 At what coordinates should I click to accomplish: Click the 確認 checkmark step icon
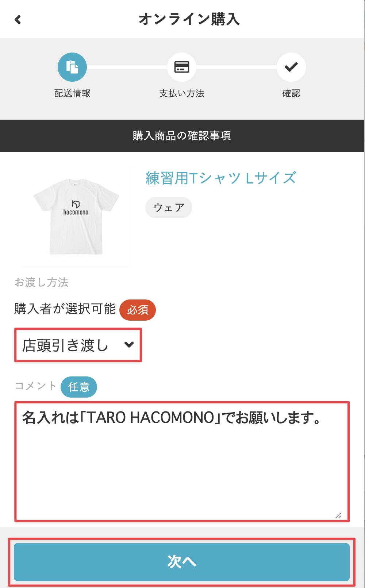(291, 67)
